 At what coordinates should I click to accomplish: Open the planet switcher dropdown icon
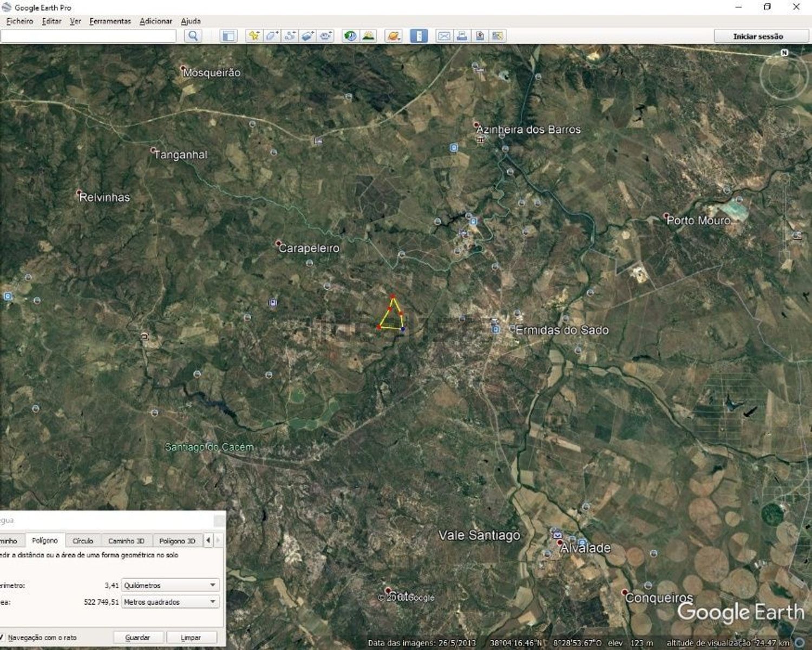[394, 36]
